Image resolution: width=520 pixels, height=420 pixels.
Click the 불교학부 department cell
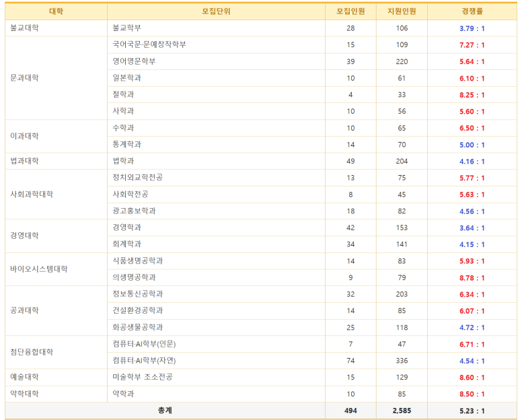click(127, 28)
